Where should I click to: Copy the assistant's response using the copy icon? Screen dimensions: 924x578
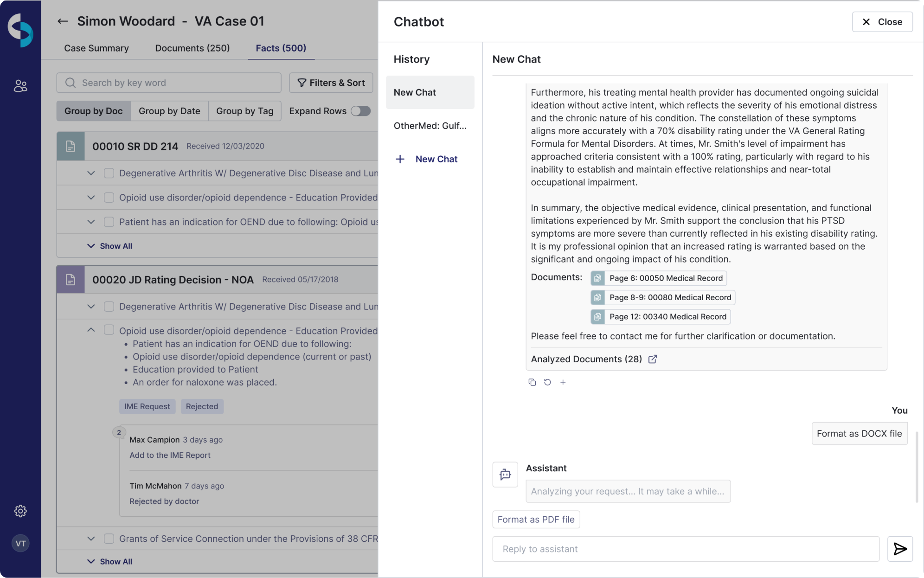pos(533,382)
